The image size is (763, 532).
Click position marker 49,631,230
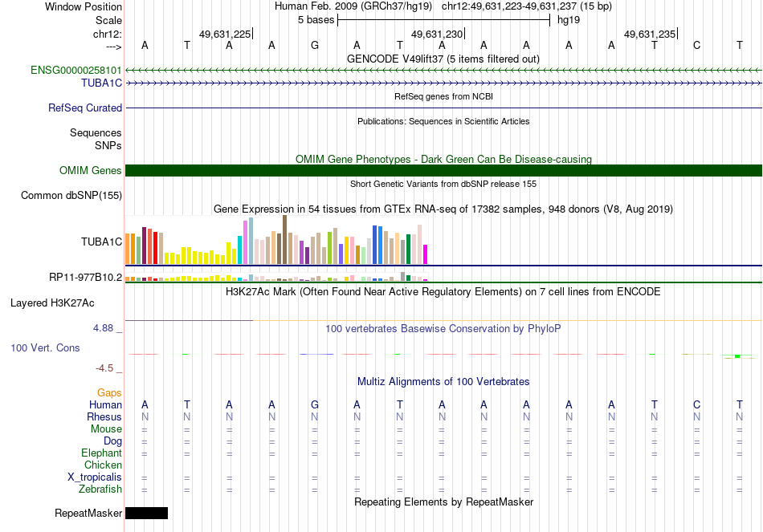coord(438,34)
